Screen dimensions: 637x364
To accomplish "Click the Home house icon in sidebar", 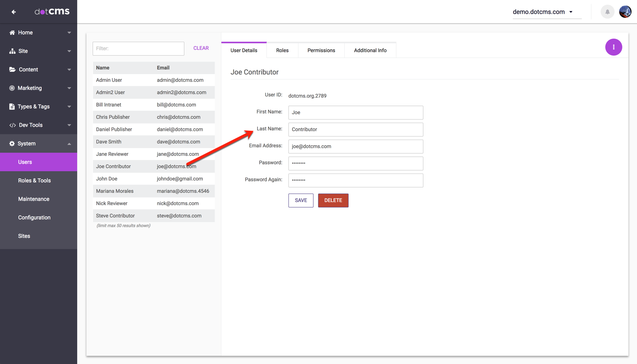I will [12, 33].
